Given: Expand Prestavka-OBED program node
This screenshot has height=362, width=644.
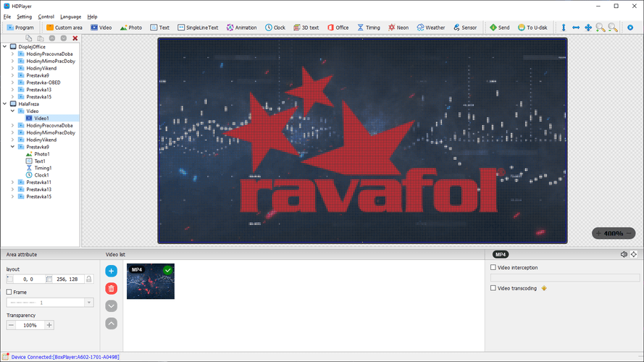Looking at the screenshot, I should click(12, 83).
